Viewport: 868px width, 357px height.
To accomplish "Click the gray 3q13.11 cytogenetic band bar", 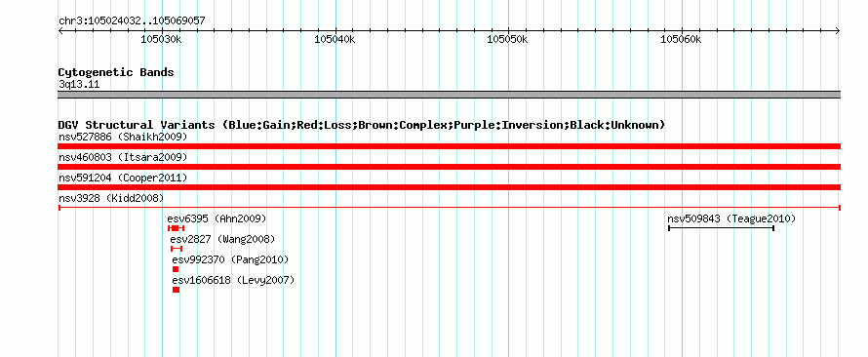I will (x=449, y=95).
